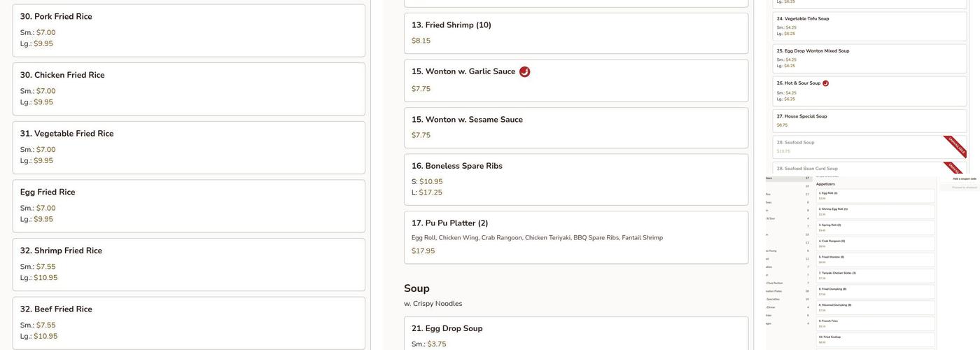Click the Soup section heading
980x350 pixels.
coord(416,288)
